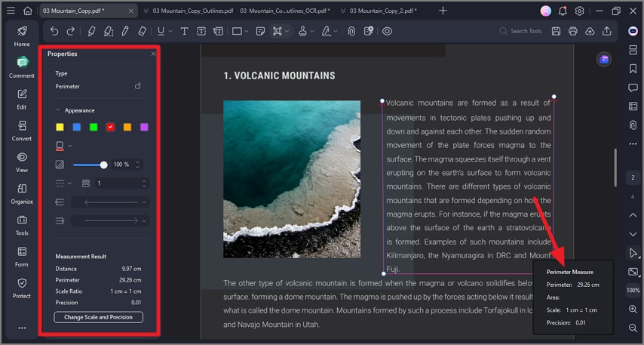
Task: Open attachments panel on right sidebar
Action: 633,125
